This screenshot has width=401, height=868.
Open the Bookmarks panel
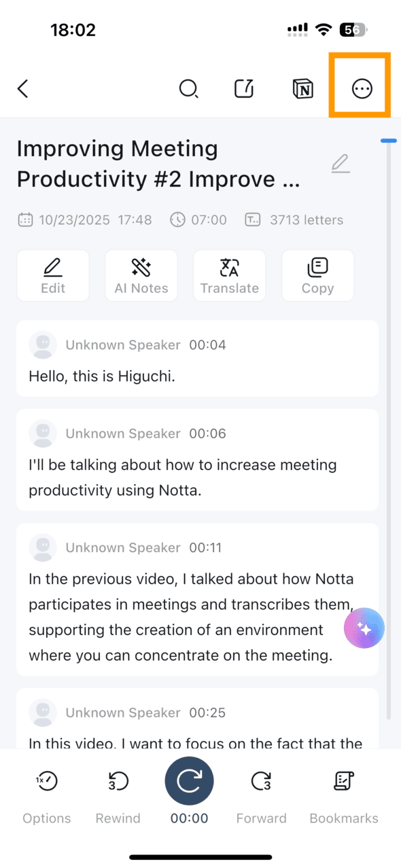344,797
